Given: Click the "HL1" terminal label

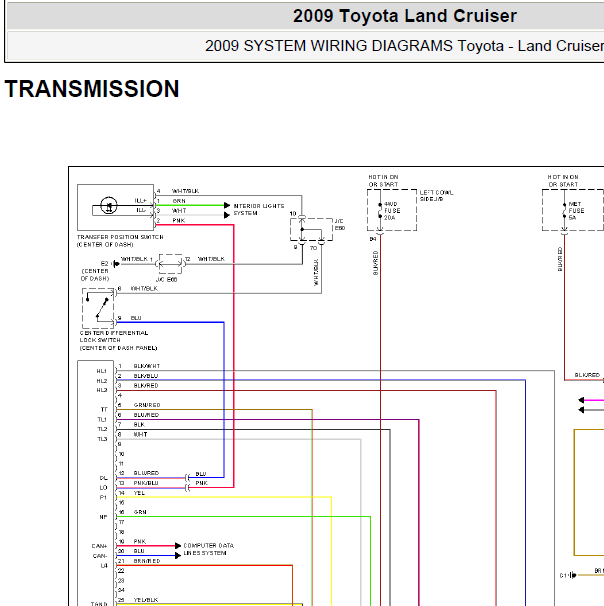Looking at the screenshot, I should click(x=102, y=371).
